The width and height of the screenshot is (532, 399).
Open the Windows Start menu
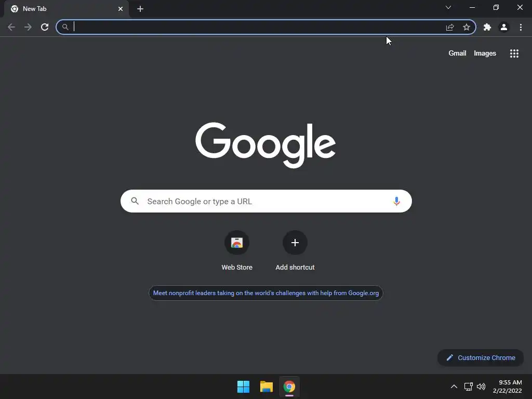243,387
